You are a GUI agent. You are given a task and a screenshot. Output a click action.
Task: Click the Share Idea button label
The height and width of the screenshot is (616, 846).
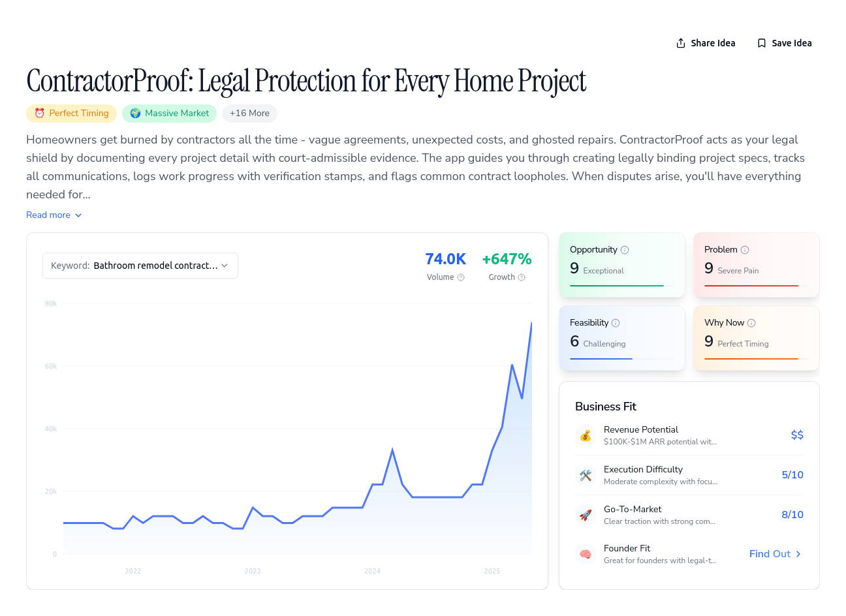tap(713, 43)
